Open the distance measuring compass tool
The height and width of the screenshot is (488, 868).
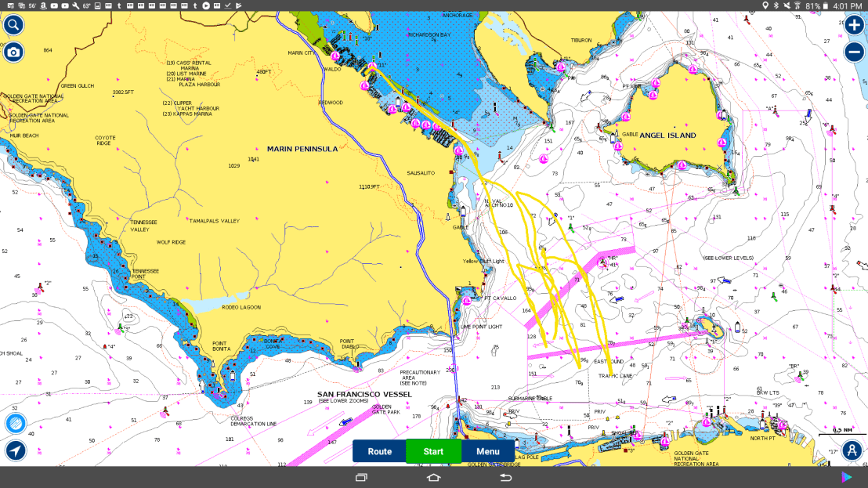tap(853, 450)
